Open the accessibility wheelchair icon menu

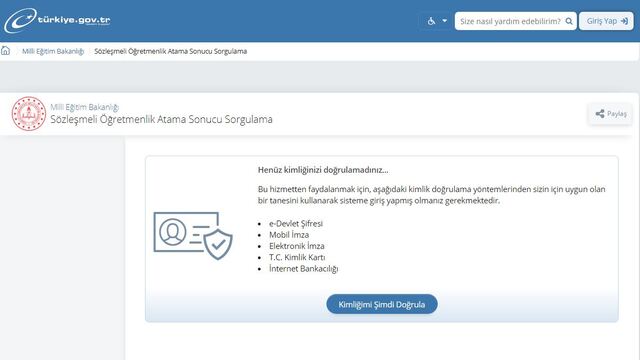pyautogui.click(x=431, y=21)
